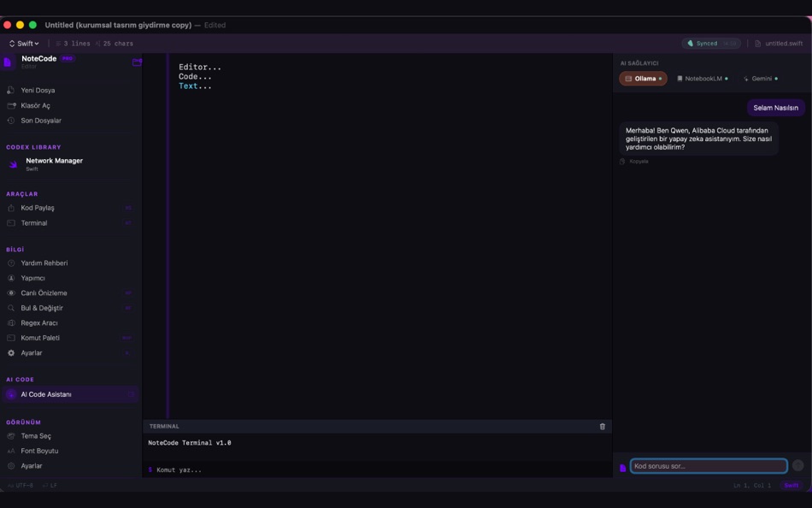
Task: Click the TERMINAL panel header
Action: pos(377,426)
